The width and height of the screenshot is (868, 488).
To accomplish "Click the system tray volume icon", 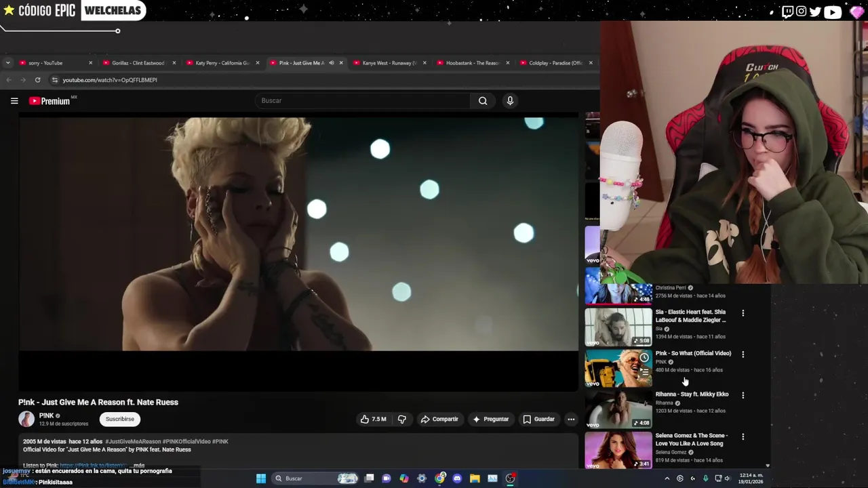I will pyautogui.click(x=728, y=479).
